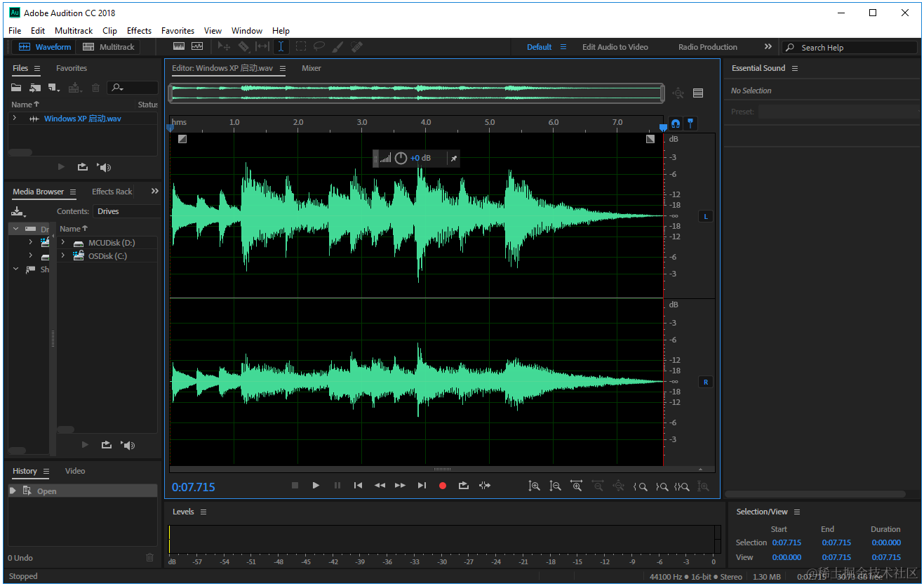
Task: Select the Marquee Selection tool
Action: (300, 46)
